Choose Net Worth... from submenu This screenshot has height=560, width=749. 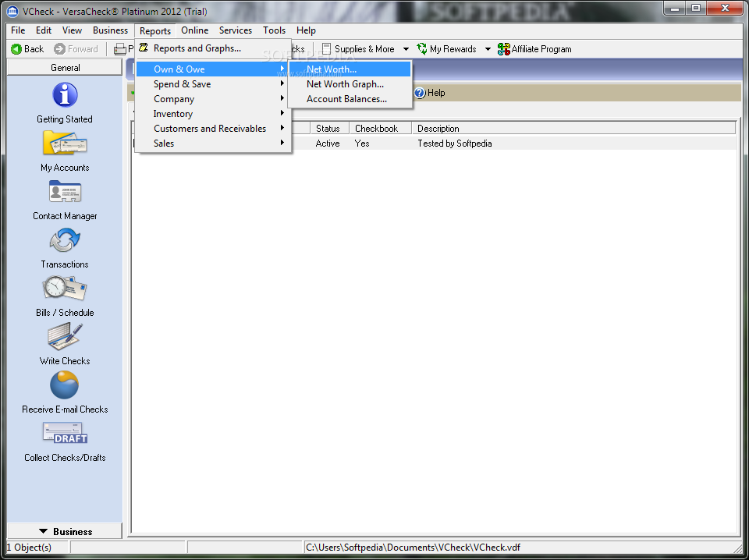[x=350, y=69]
